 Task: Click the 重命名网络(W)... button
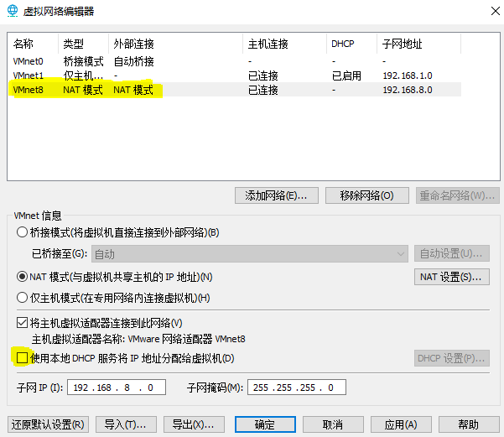coord(457,195)
